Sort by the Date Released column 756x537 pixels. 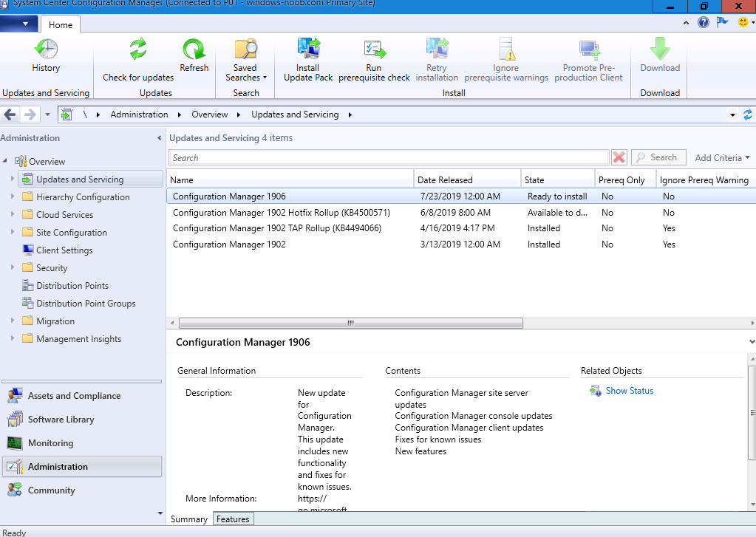tap(467, 179)
